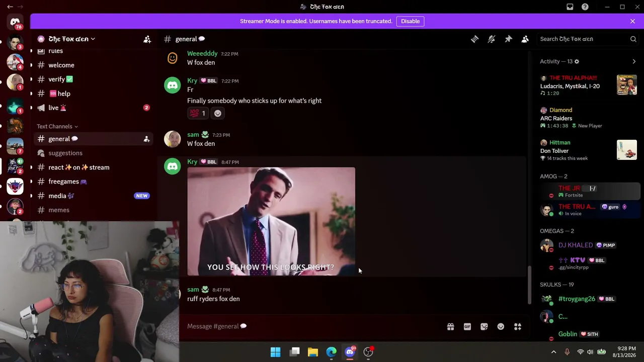
Task: Open the Windows Start menu
Action: pyautogui.click(x=275, y=352)
